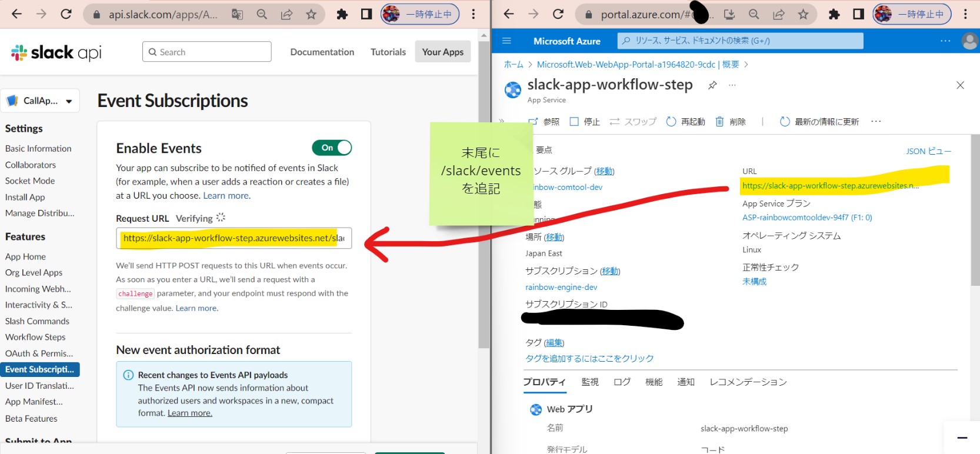980x454 pixels.
Task: Click the slack api logo
Action: 56,53
